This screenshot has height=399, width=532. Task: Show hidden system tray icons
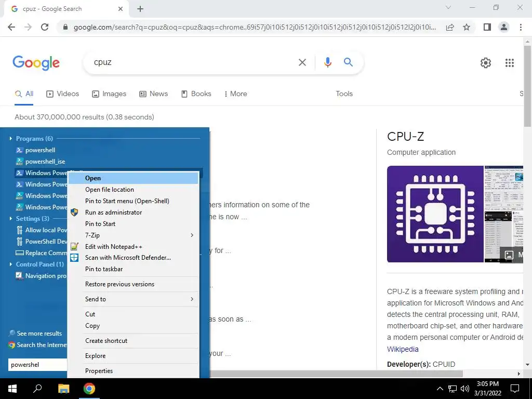pyautogui.click(x=440, y=389)
